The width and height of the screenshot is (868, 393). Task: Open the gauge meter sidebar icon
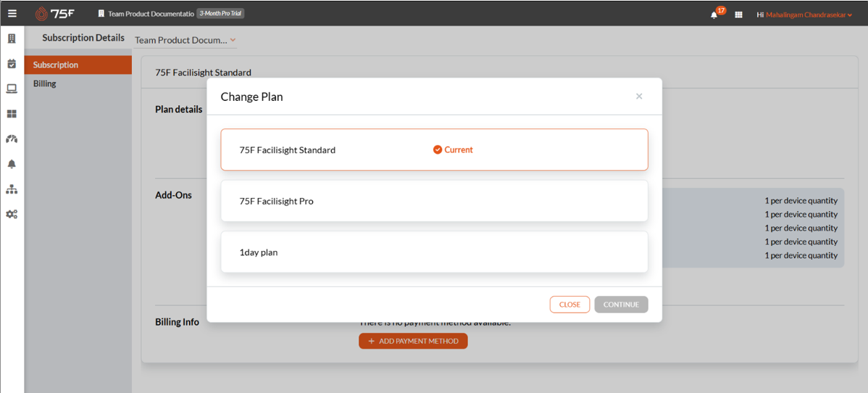[12, 138]
